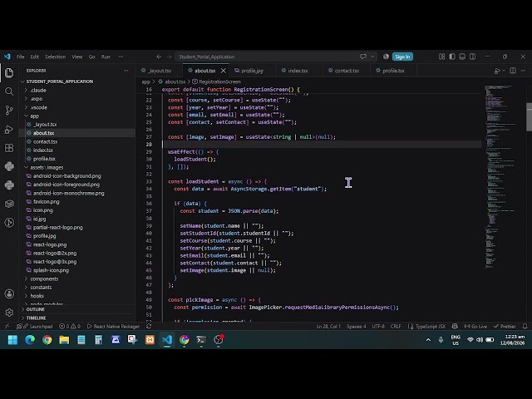Switch to the _layout.tsx tab

coord(160,71)
